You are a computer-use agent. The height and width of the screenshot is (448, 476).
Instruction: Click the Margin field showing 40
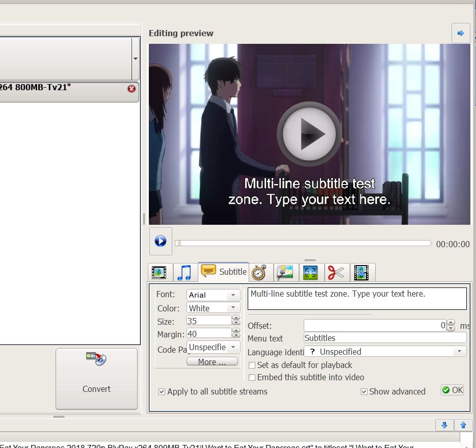point(209,333)
